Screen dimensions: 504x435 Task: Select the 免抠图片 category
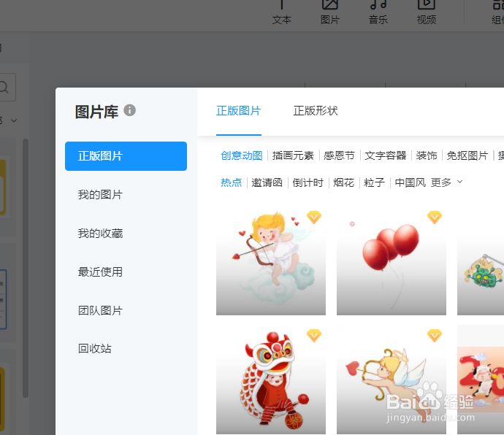467,155
